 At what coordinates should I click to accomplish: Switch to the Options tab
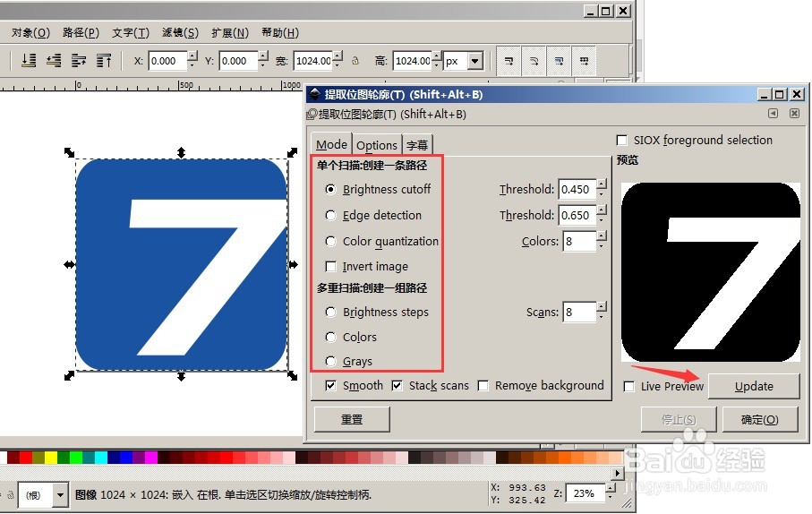377,145
